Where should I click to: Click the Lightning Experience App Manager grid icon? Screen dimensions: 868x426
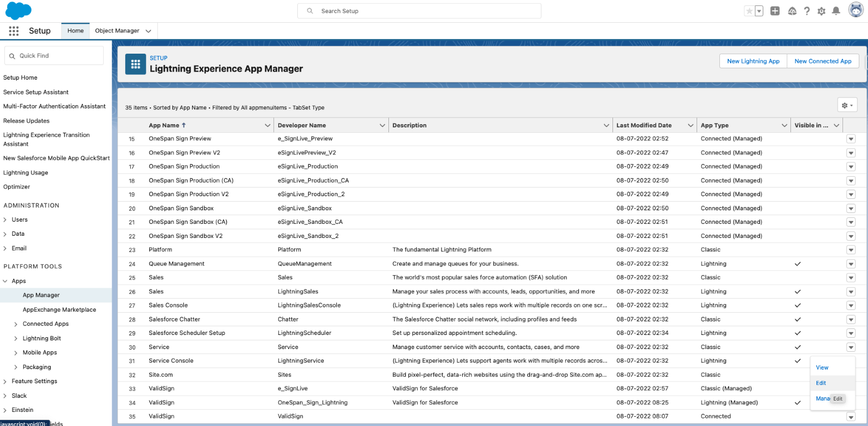(x=136, y=64)
